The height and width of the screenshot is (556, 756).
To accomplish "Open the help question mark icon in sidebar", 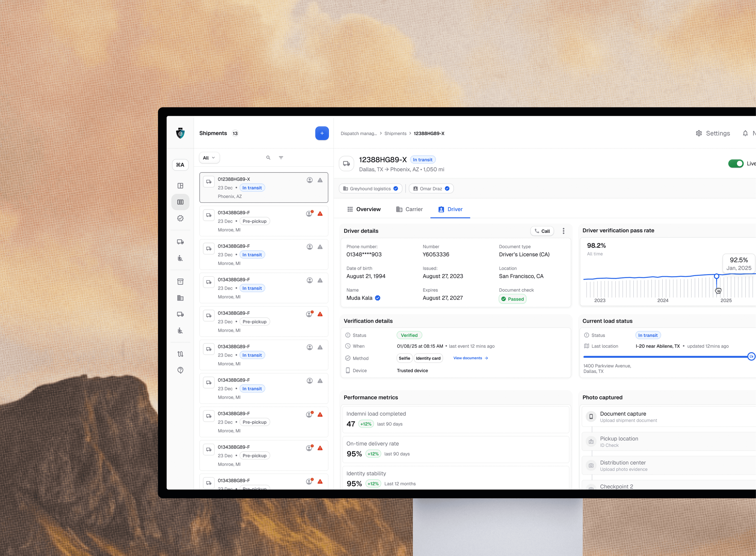I will [x=180, y=370].
